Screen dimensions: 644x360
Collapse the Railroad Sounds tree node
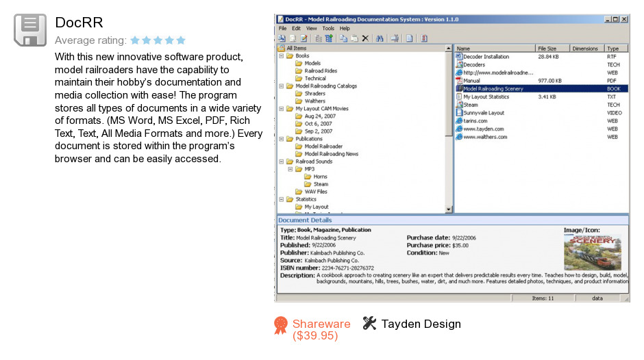tap(282, 162)
